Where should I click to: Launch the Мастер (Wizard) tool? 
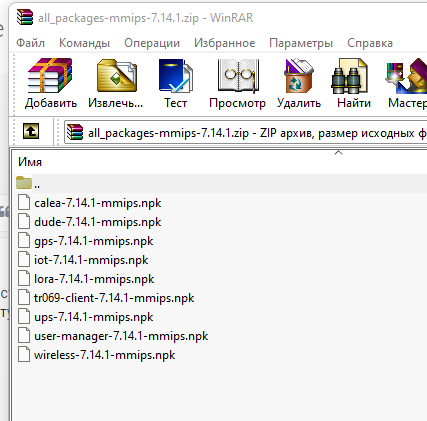[406, 76]
